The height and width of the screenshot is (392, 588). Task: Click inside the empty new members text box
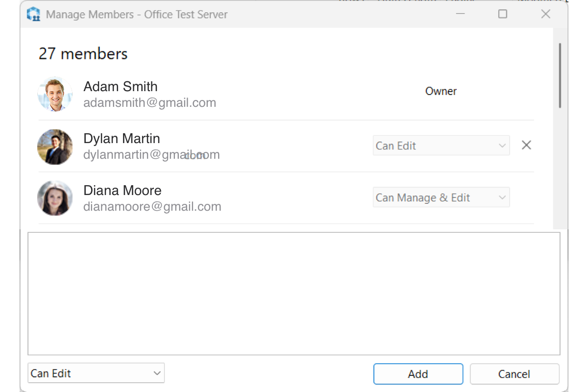(294, 294)
